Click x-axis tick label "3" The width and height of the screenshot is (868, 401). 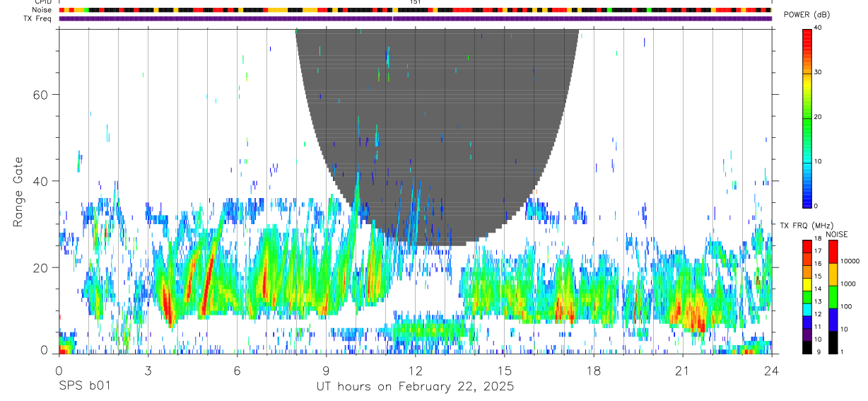coord(148,371)
